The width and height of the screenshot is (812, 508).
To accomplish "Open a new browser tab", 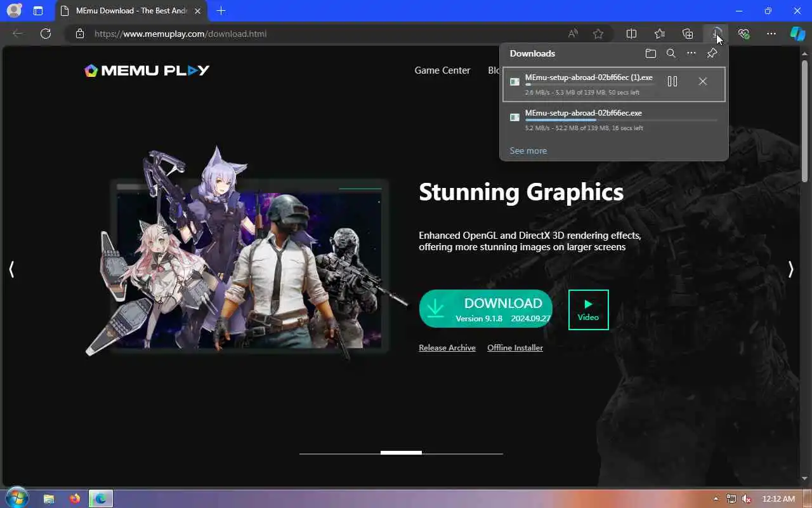I will tap(221, 11).
